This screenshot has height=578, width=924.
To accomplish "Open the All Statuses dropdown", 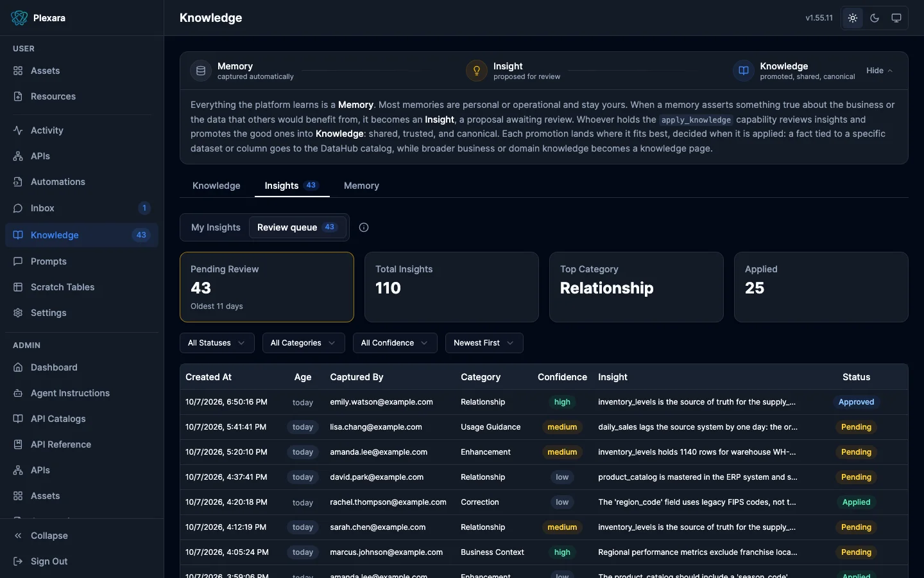I will pos(217,343).
